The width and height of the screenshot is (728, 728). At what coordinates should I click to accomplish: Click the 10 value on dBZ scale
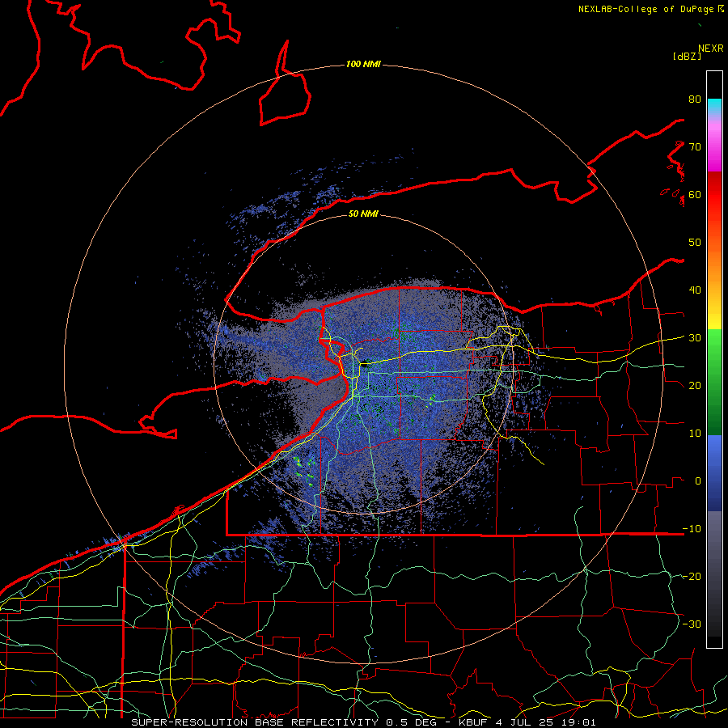[x=695, y=434]
